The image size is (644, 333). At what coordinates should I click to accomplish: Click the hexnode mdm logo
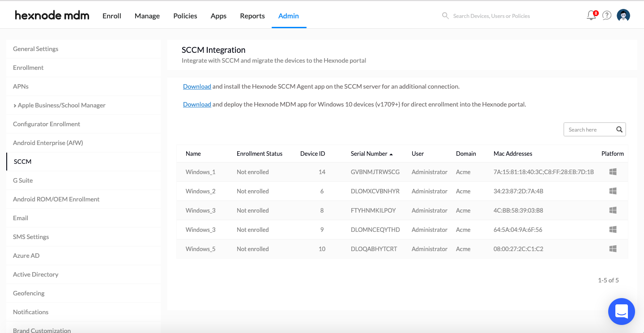pyautogui.click(x=52, y=15)
